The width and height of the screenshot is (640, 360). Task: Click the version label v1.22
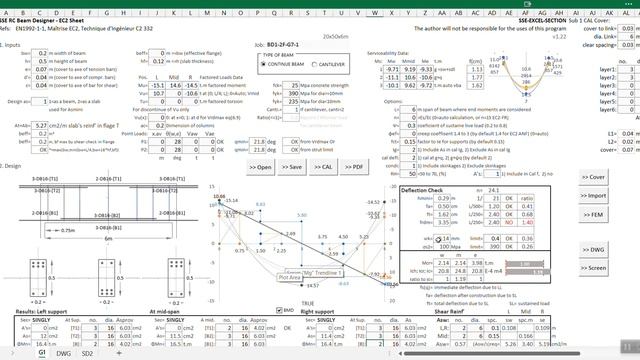[x=559, y=36]
